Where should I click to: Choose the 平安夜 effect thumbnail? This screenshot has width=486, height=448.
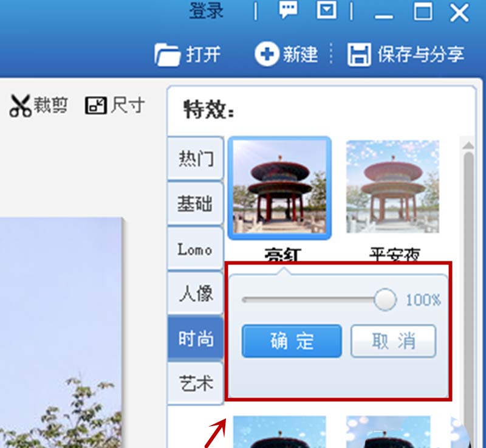pyautogui.click(x=392, y=187)
